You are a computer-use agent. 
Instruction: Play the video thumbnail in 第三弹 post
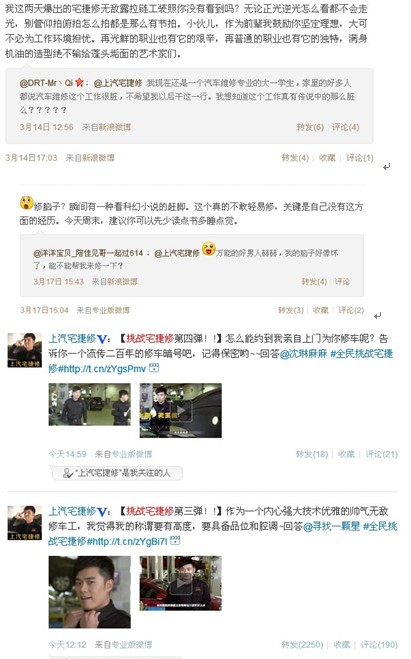tap(181, 583)
